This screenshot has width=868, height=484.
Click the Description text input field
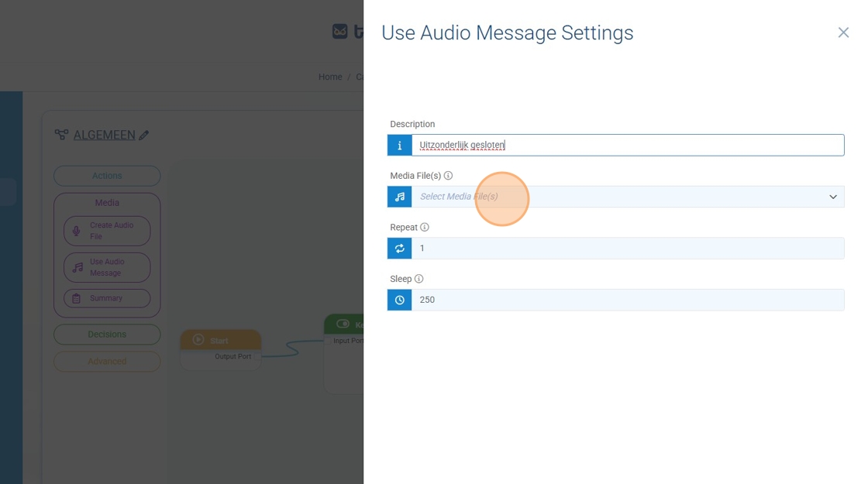point(628,146)
